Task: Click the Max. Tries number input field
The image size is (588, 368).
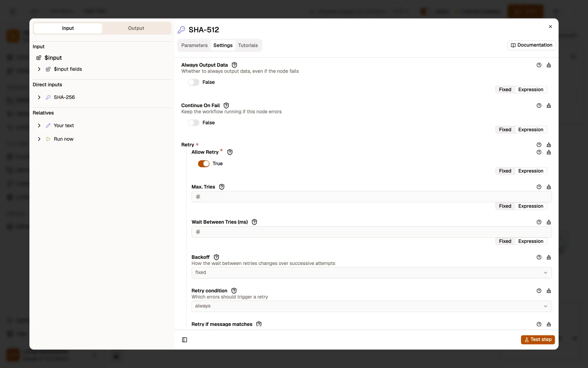Action: tap(372, 197)
